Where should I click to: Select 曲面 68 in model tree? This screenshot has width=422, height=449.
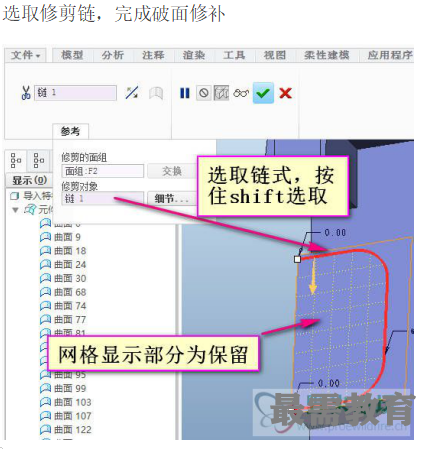coord(70,292)
